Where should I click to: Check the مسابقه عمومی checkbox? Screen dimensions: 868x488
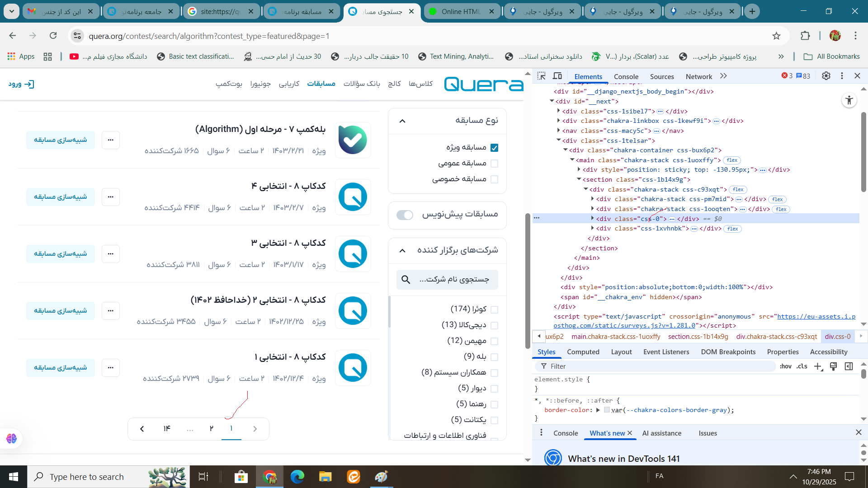click(x=494, y=164)
